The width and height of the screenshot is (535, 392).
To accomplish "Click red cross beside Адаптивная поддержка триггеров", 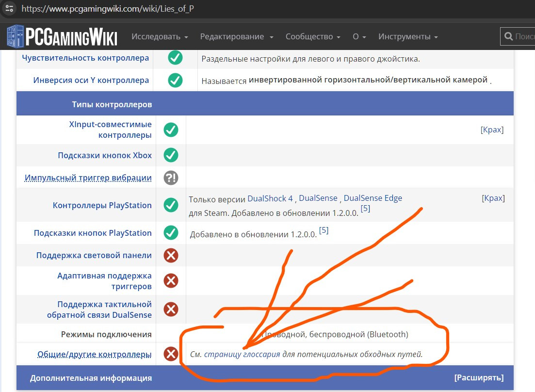I will pos(171,281).
